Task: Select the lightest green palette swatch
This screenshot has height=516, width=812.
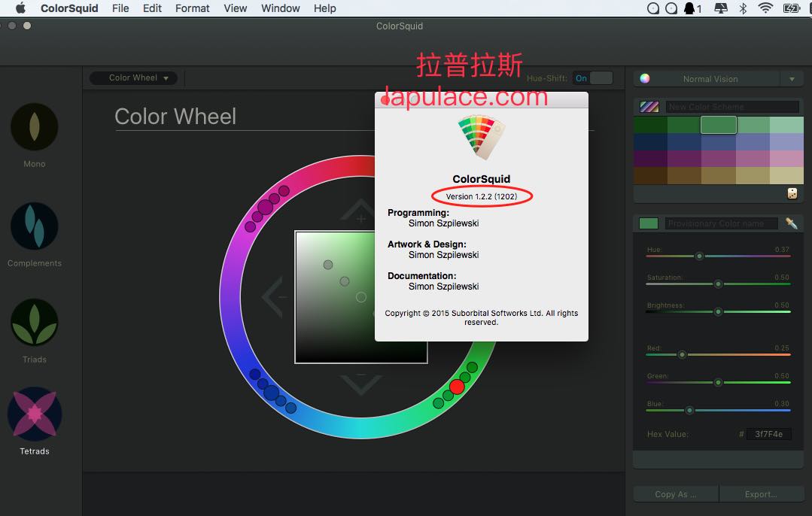Action: point(786,125)
